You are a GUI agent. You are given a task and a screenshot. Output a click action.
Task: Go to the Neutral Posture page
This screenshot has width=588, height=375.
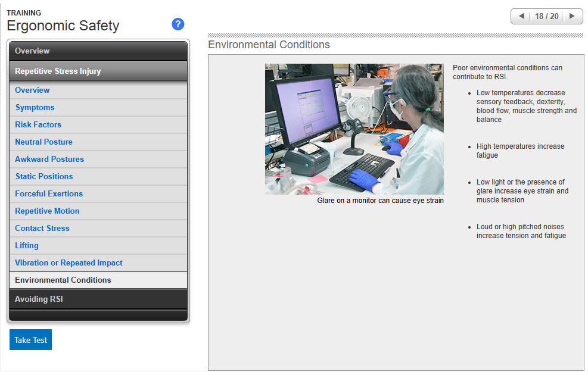pyautogui.click(x=43, y=142)
